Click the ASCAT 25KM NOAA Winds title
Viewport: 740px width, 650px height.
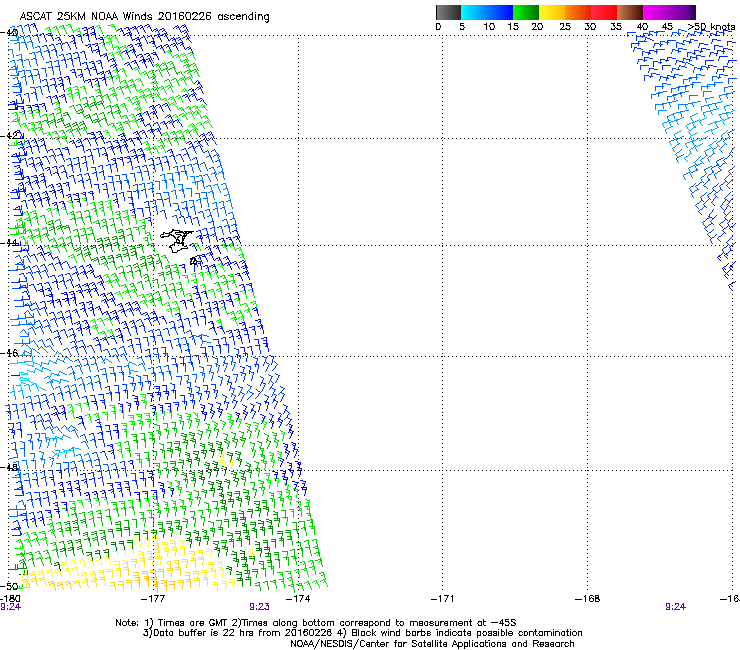click(144, 17)
